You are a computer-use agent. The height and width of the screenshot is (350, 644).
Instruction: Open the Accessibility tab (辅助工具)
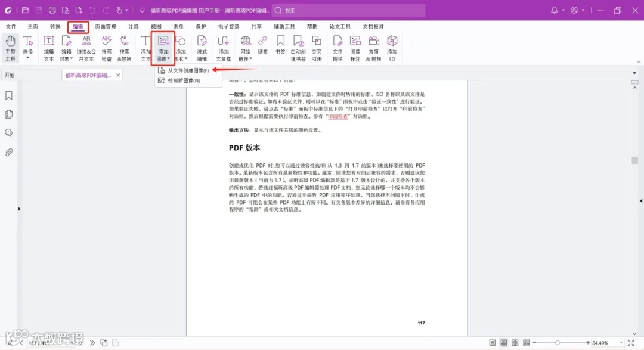284,26
